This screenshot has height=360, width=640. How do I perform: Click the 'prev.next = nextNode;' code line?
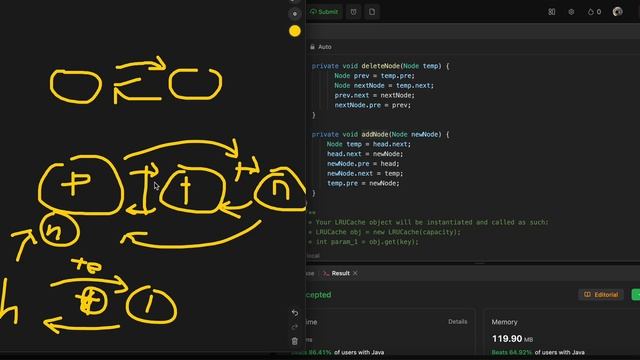[374, 95]
